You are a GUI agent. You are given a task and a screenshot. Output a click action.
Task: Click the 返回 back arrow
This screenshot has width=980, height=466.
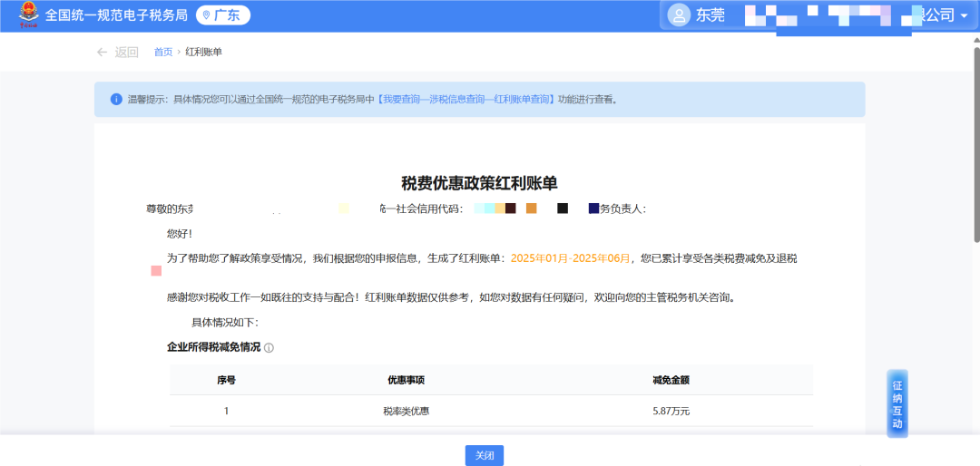pos(103,52)
